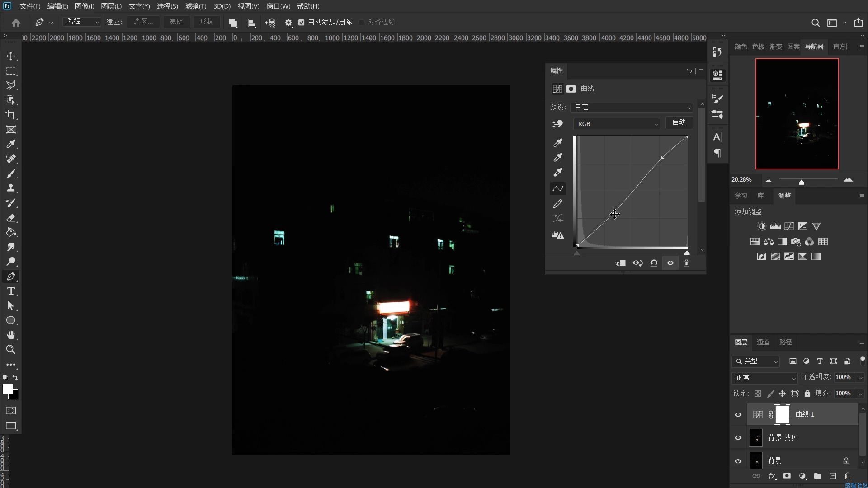Screen dimensions: 868x488
Task: Switch to the 色板 tab
Action: coord(758,47)
